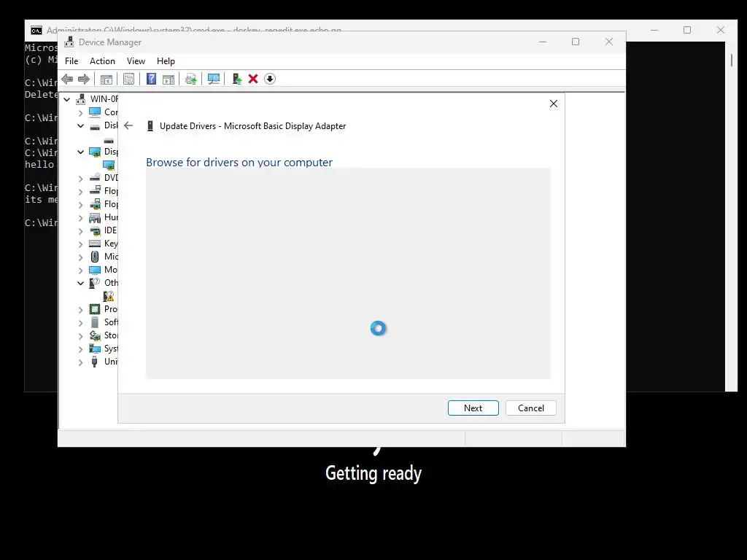Viewport: 747px width, 560px height.
Task: Click the Mice category icon
Action: coord(95,257)
